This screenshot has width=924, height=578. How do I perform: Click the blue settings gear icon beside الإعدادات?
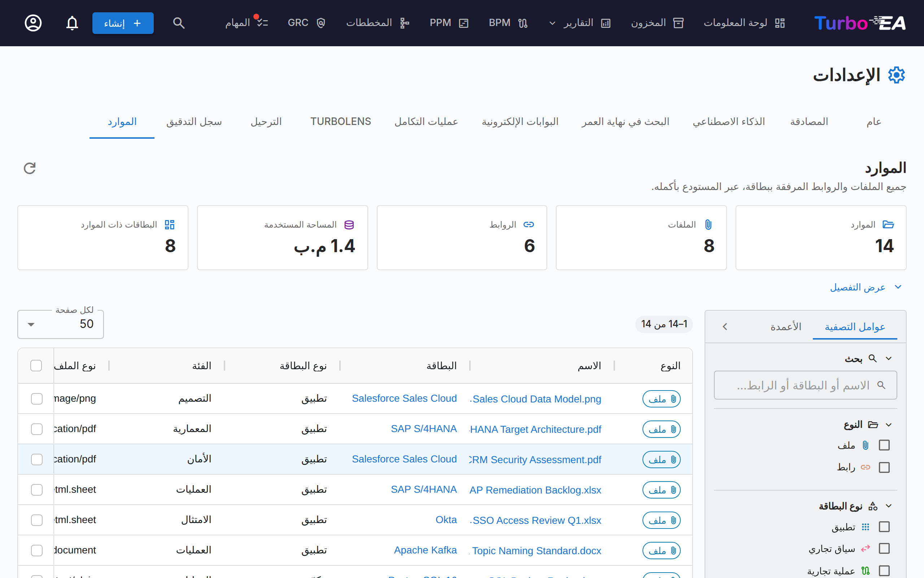pos(897,75)
